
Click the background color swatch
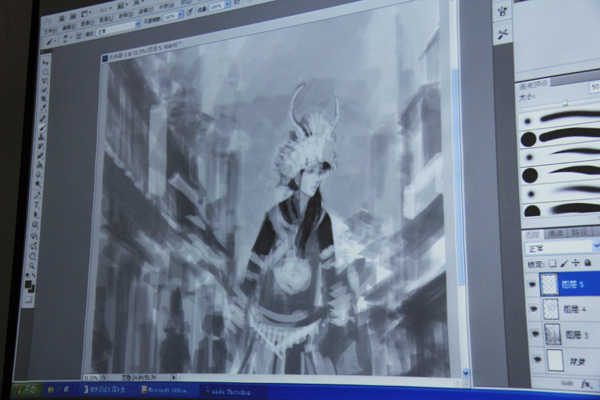tap(32, 289)
